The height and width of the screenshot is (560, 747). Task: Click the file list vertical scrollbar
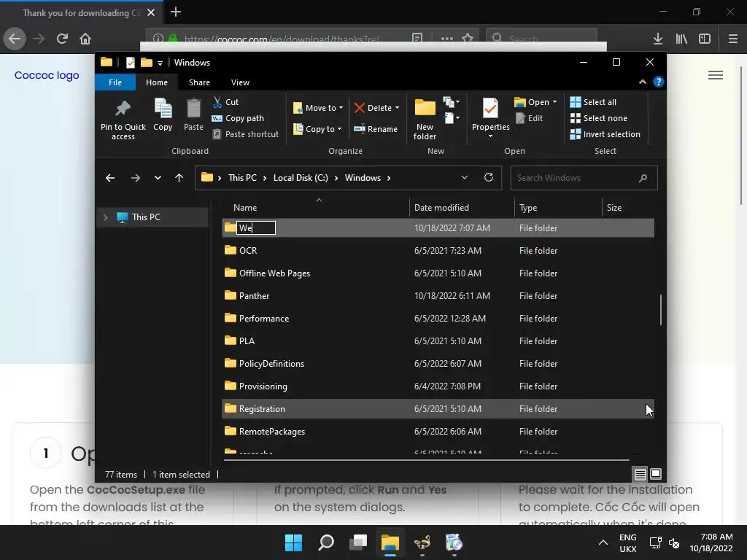tap(661, 311)
